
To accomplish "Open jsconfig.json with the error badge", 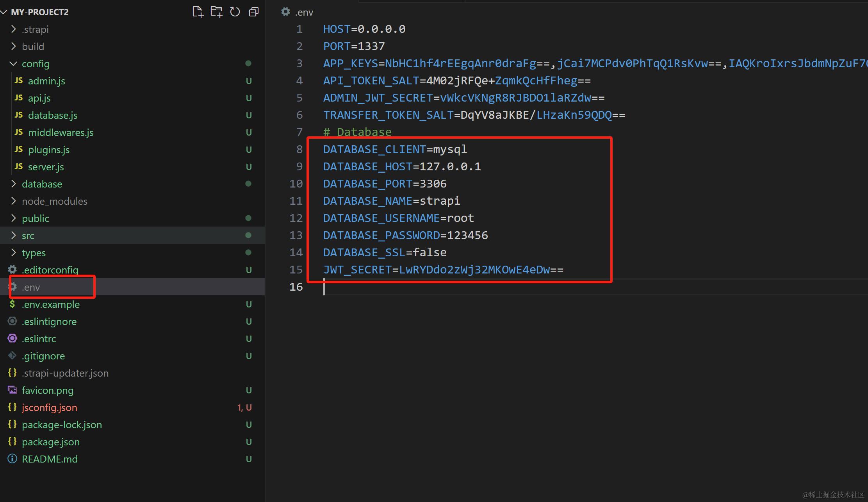I will pos(49,407).
